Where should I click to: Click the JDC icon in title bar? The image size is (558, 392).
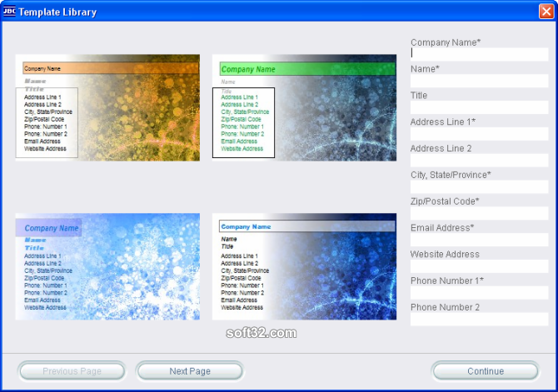pos(9,12)
